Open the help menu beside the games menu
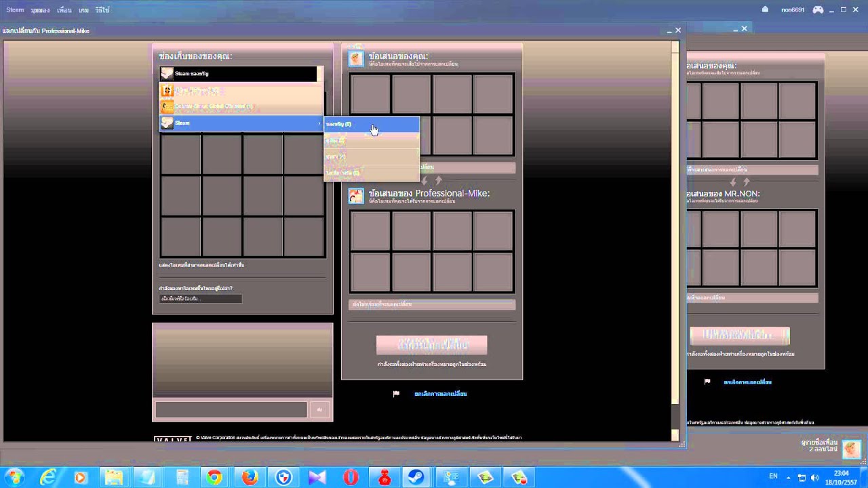The image size is (868, 488). 102,10
